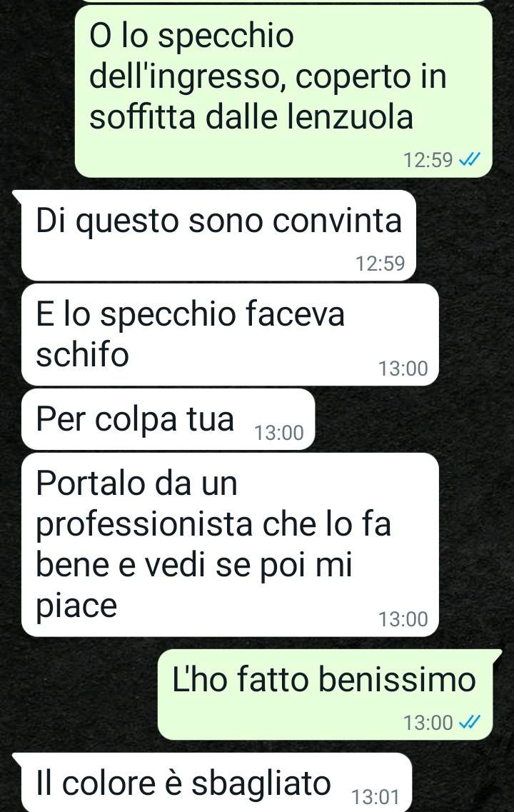Click the 13:00 timestamp next to "Per colpa tua"

click(x=279, y=433)
